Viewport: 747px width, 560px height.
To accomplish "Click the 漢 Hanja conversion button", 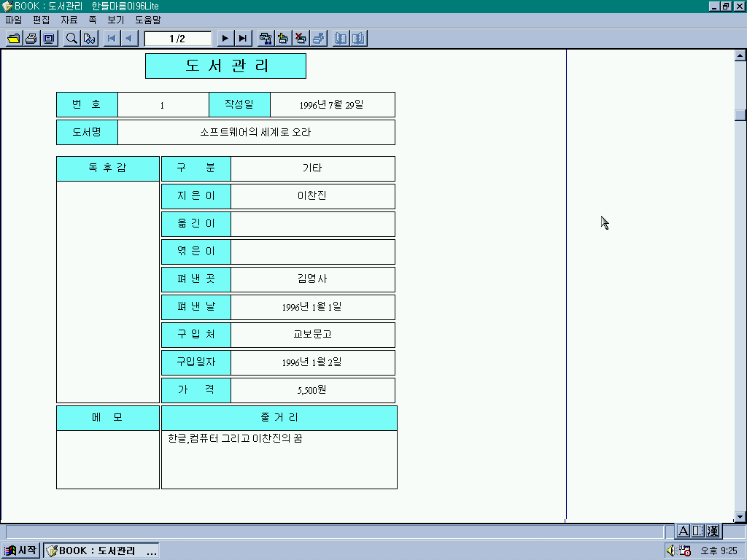I will tap(712, 531).
